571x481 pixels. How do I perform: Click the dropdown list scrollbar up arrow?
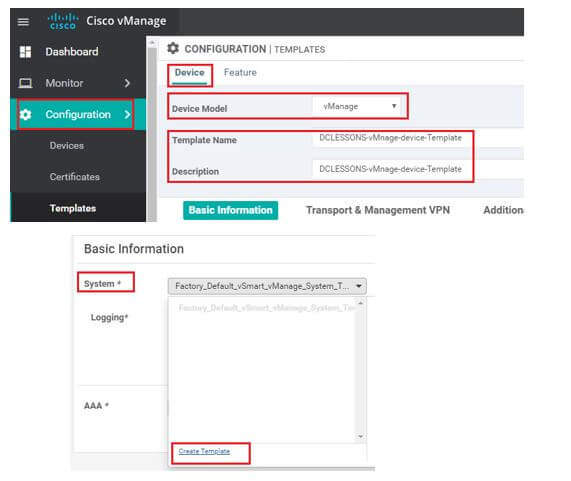361,303
